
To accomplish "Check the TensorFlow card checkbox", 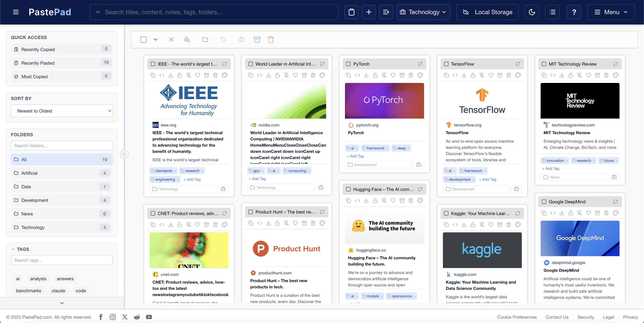I will pyautogui.click(x=446, y=64).
